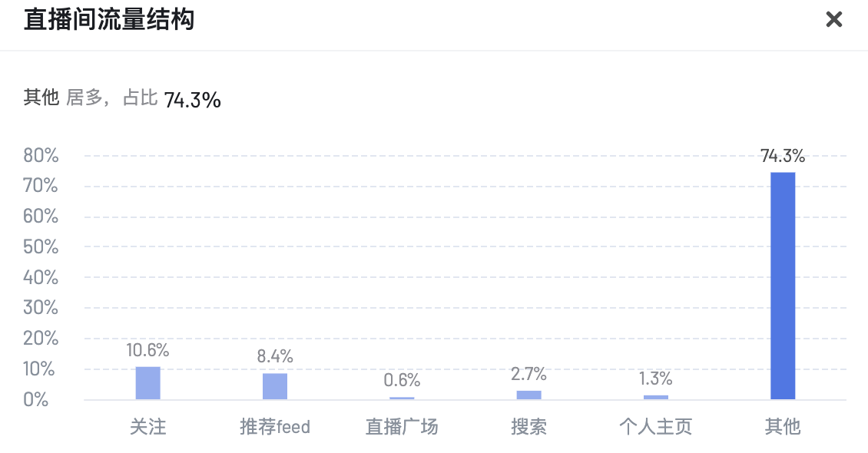This screenshot has width=868, height=453.
Task: Click the 8.4% data label
Action: click(274, 357)
